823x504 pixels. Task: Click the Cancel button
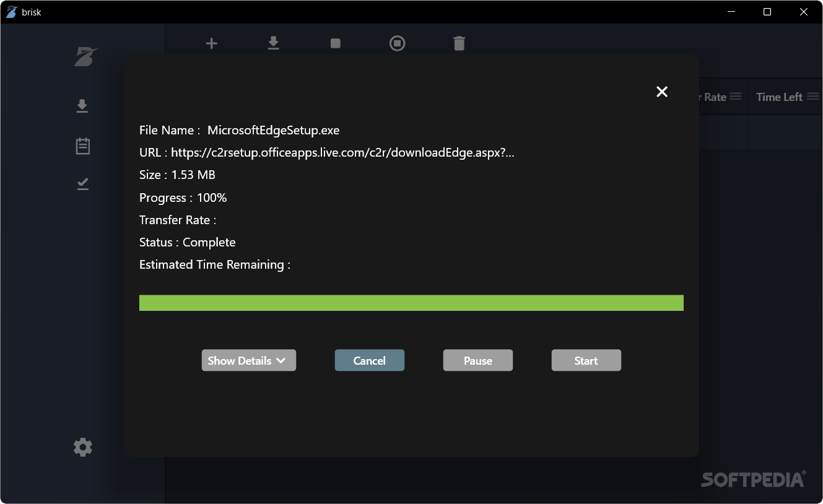[x=370, y=360]
